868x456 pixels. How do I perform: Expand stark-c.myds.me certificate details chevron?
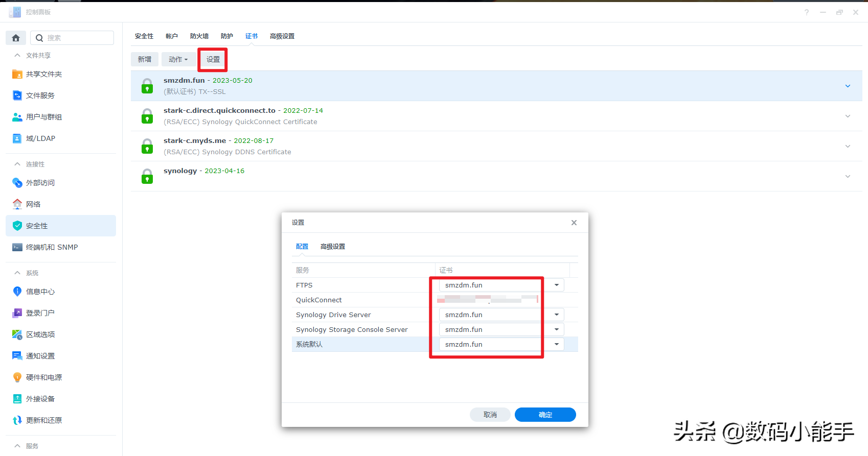(x=848, y=146)
